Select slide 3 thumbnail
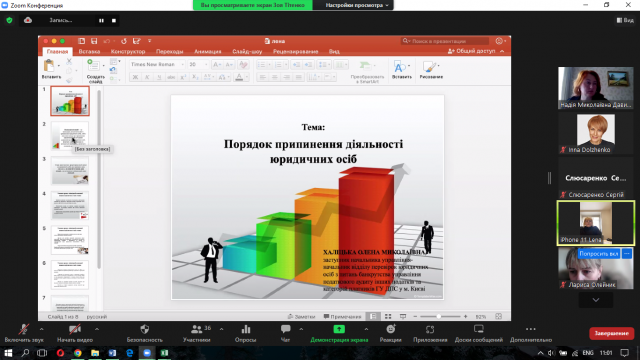 (70, 171)
